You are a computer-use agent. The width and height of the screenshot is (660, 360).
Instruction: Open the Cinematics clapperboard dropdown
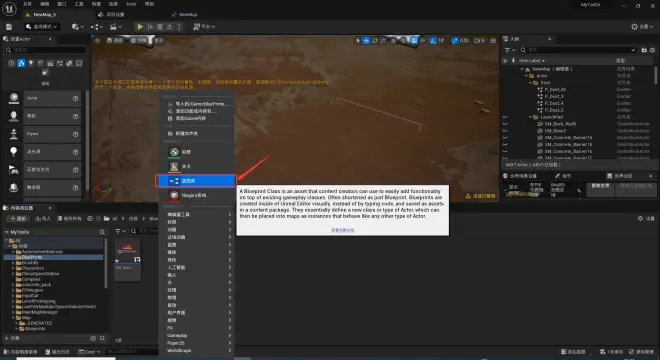115,27
